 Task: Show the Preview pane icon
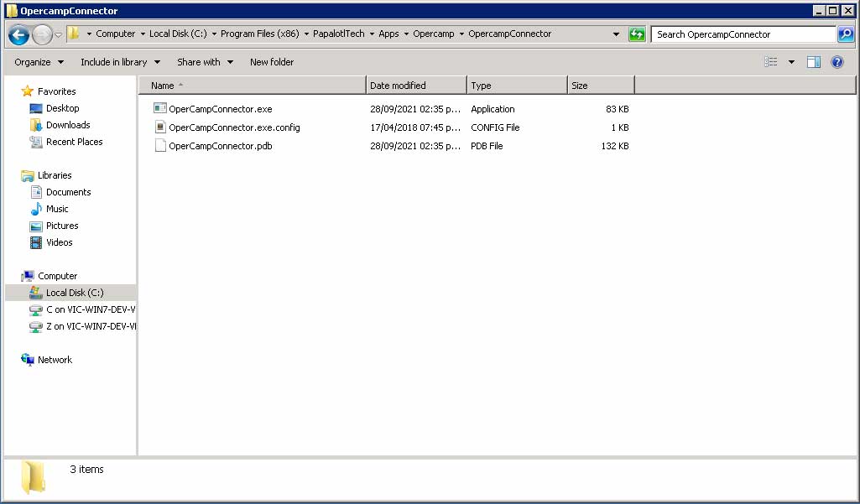pyautogui.click(x=813, y=61)
